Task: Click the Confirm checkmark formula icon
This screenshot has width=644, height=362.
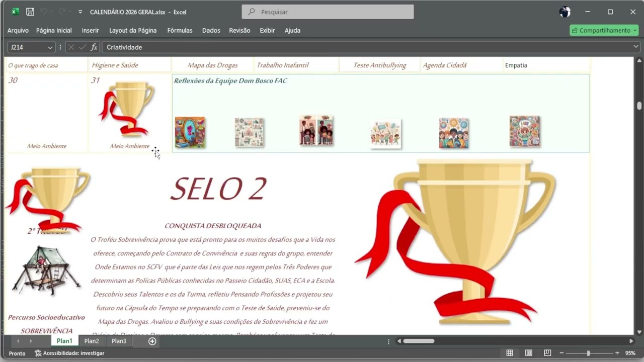Action: click(x=83, y=47)
